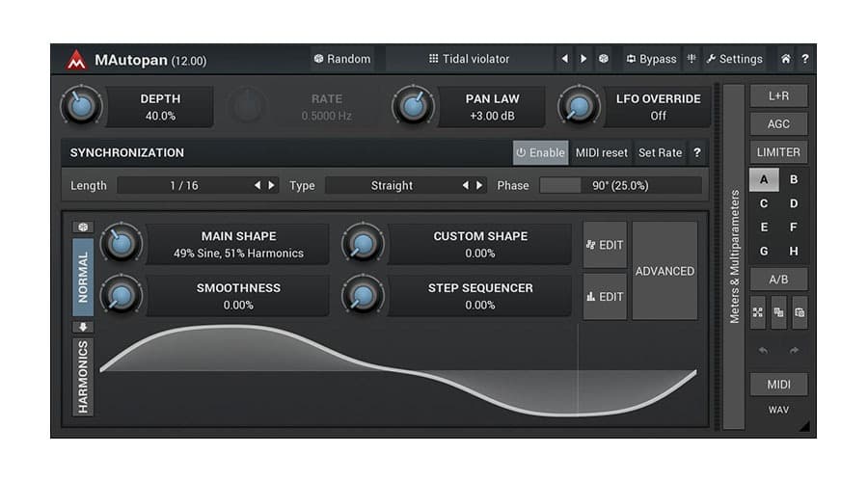Select the Normal tab
Screen dimensions: 868x482
[83, 278]
